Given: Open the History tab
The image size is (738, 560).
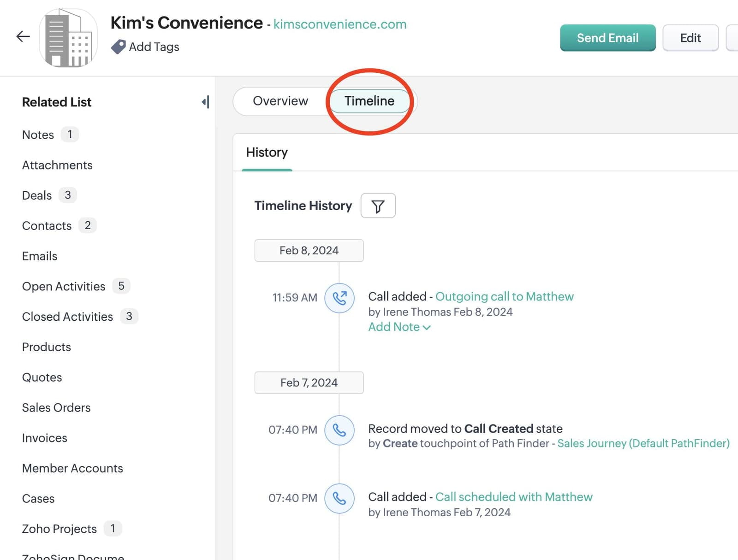Looking at the screenshot, I should pyautogui.click(x=267, y=152).
